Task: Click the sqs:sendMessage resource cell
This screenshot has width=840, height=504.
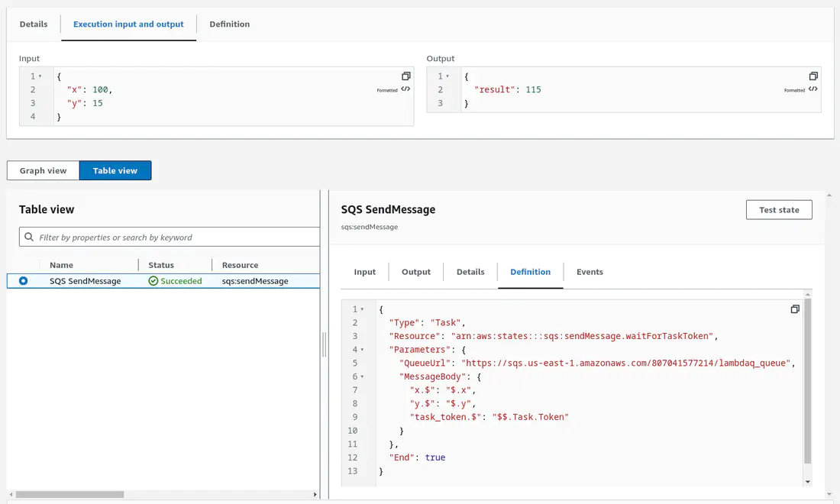Action: coord(255,281)
